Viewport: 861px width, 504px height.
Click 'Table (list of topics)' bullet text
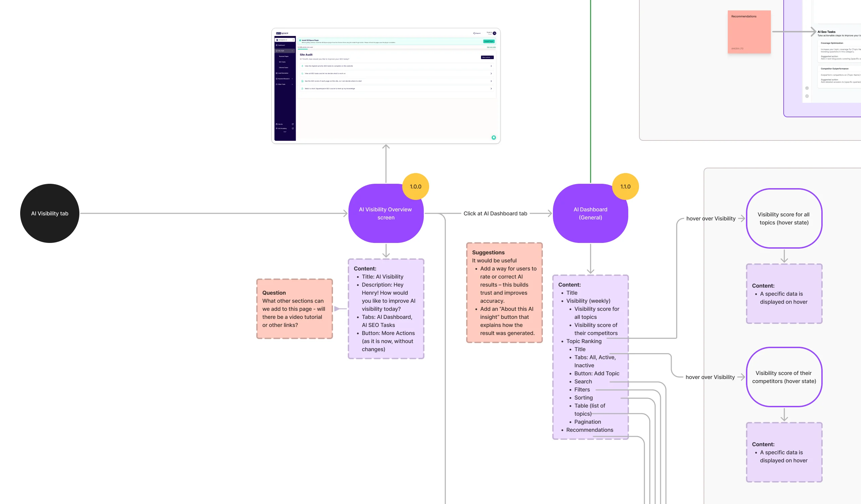(x=589, y=410)
